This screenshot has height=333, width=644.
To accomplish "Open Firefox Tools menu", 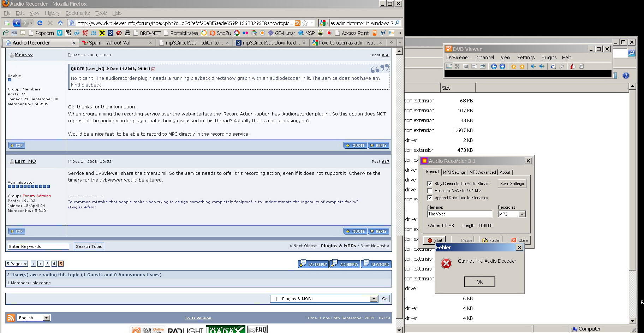I will click(101, 13).
